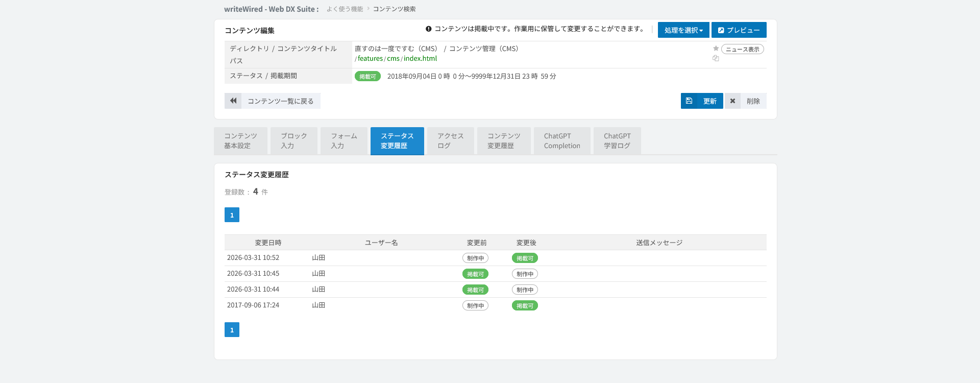The image size is (980, 383).
Task: Click the 変更前 column header
Action: [x=477, y=243]
